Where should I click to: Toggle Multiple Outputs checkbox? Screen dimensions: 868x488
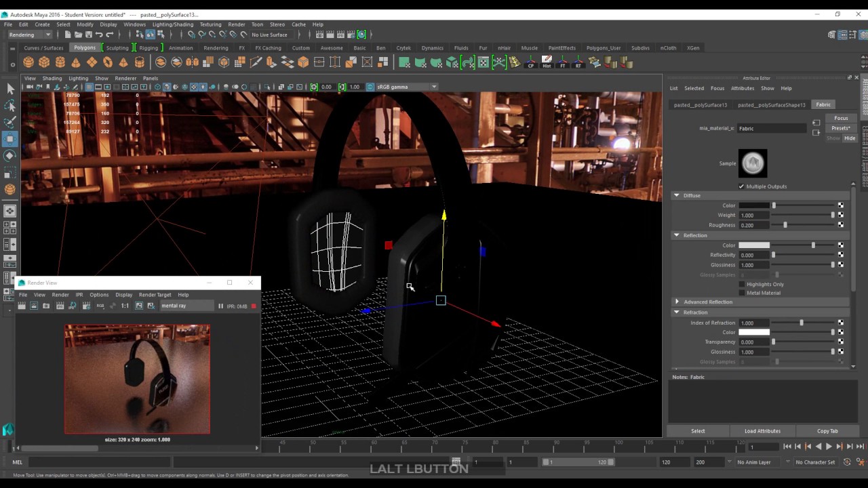click(741, 186)
